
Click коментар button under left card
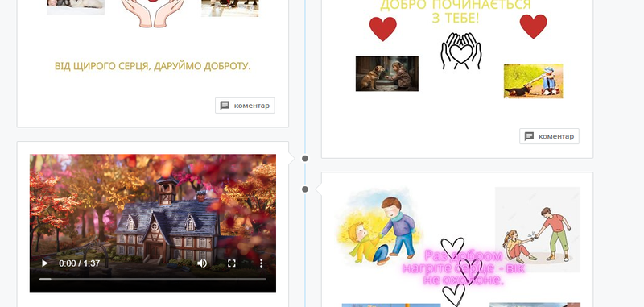pos(245,106)
